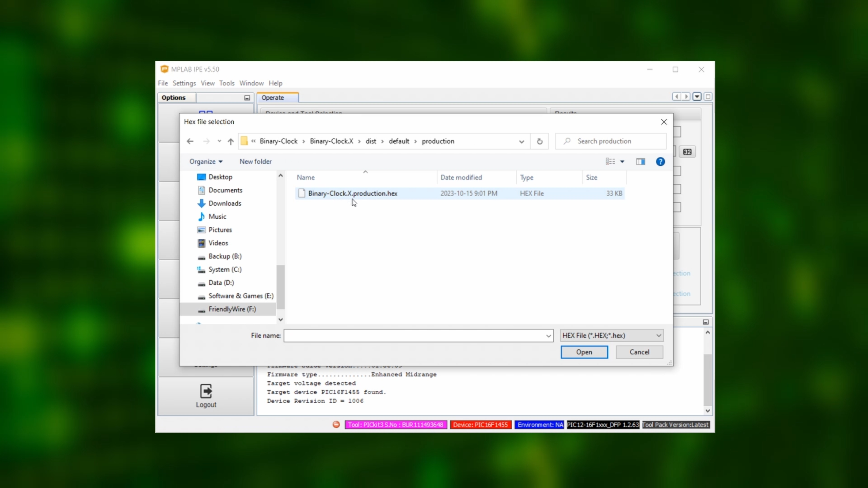
Task: Click the Open button
Action: pyautogui.click(x=584, y=352)
